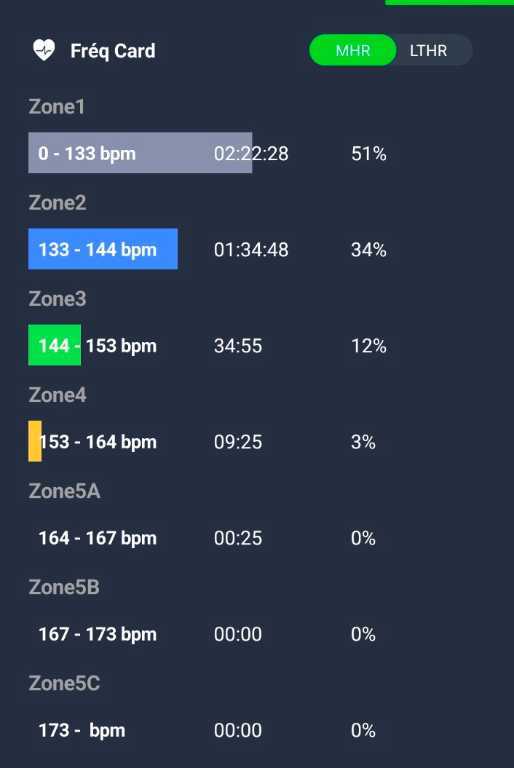Viewport: 514px width, 768px height.
Task: Click the yellow Zone4 bar
Action: [x=35, y=441]
